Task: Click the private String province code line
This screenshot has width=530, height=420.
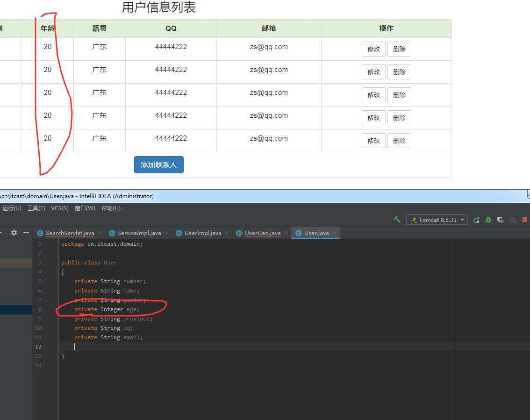Action: click(114, 319)
